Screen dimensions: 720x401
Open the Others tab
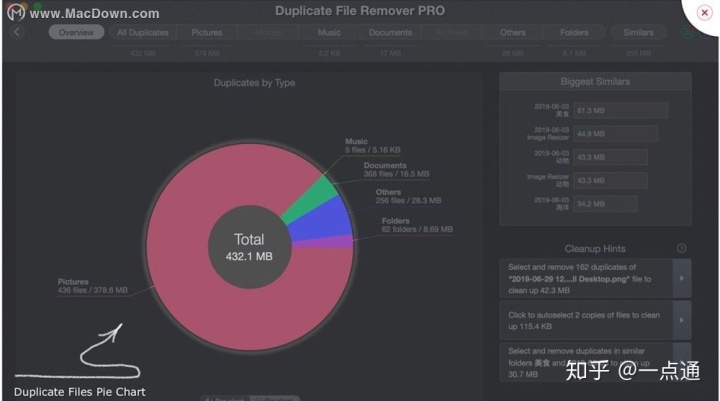pos(512,33)
